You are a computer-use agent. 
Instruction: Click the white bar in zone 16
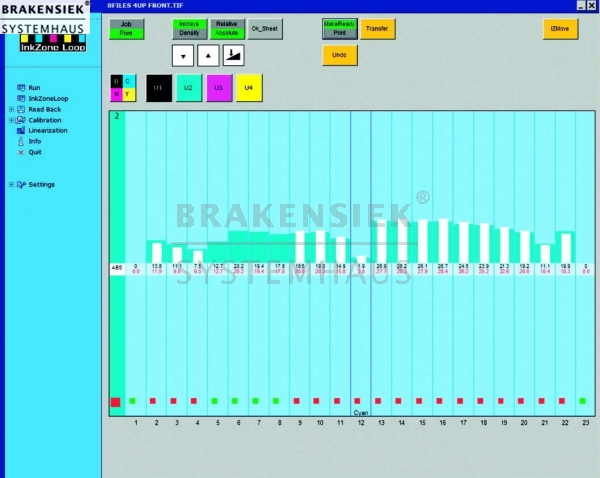coord(443,241)
